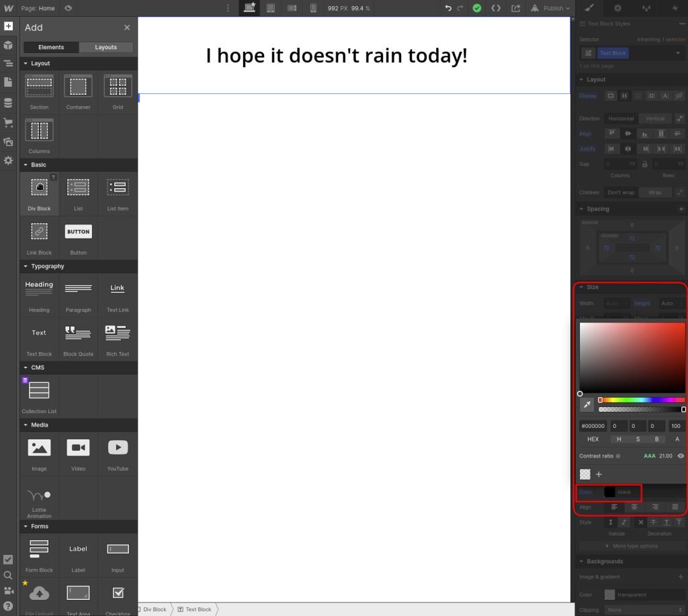Open the Assets panel icon

[x=8, y=142]
